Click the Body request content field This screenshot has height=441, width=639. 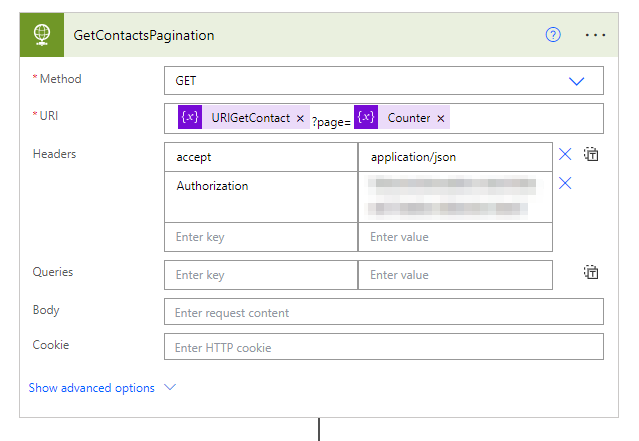(x=383, y=313)
